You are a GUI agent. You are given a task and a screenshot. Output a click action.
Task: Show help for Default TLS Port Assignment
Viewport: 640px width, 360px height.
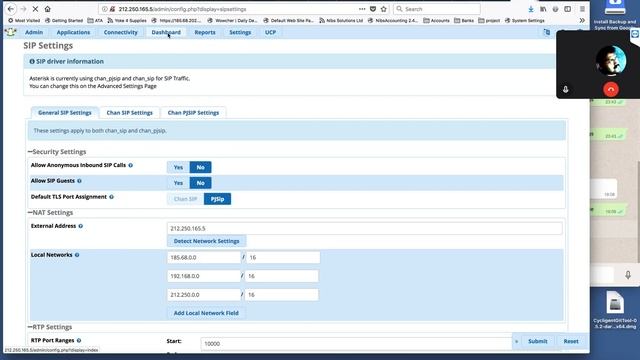point(111,197)
